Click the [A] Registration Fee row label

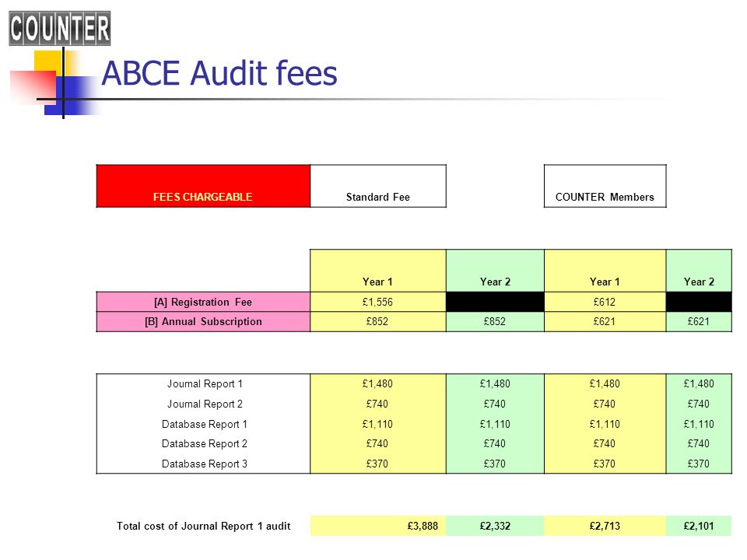click(x=203, y=302)
